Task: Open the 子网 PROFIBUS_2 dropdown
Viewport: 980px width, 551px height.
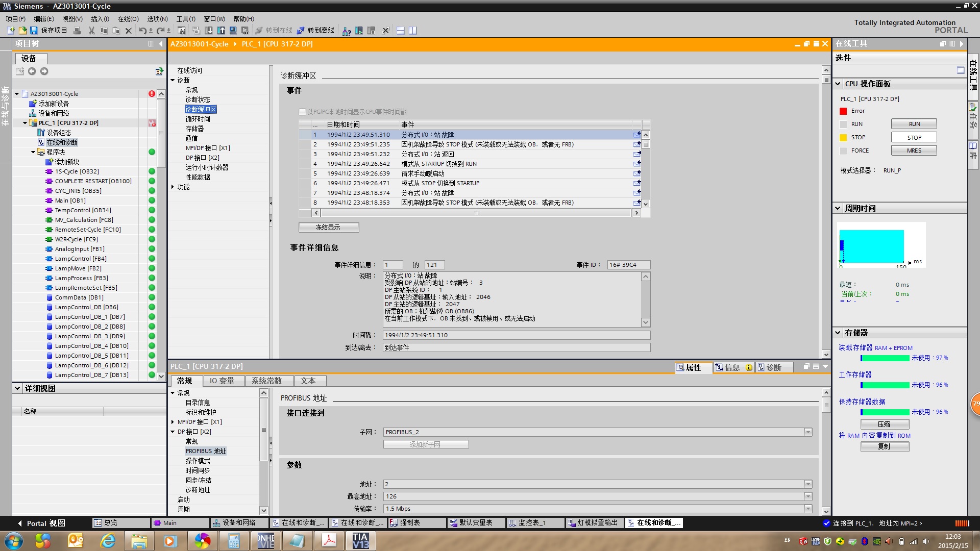Action: click(x=808, y=433)
